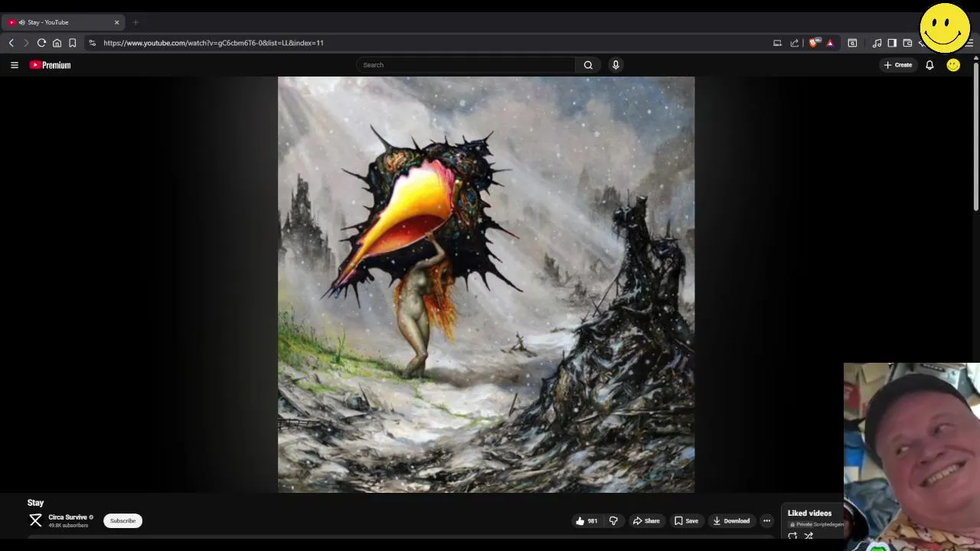Go back with the browser back arrow
980x551 pixels.
click(x=11, y=43)
